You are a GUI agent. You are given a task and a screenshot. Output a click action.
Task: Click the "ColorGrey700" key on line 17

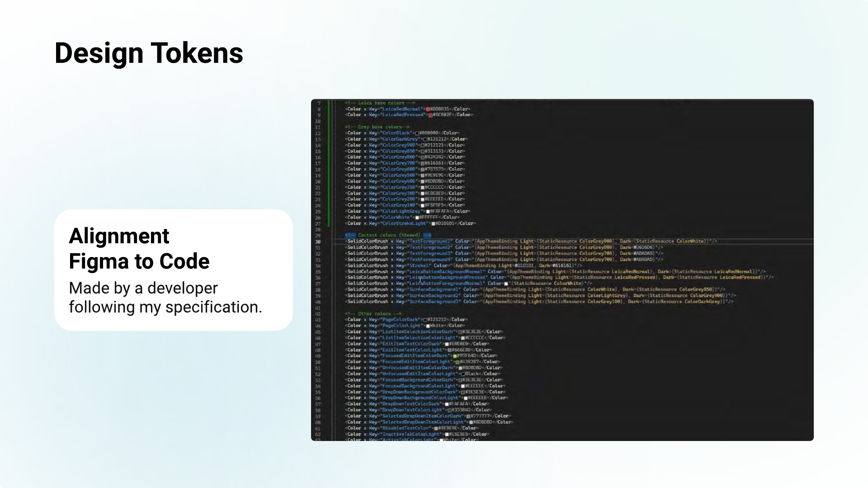(x=398, y=163)
